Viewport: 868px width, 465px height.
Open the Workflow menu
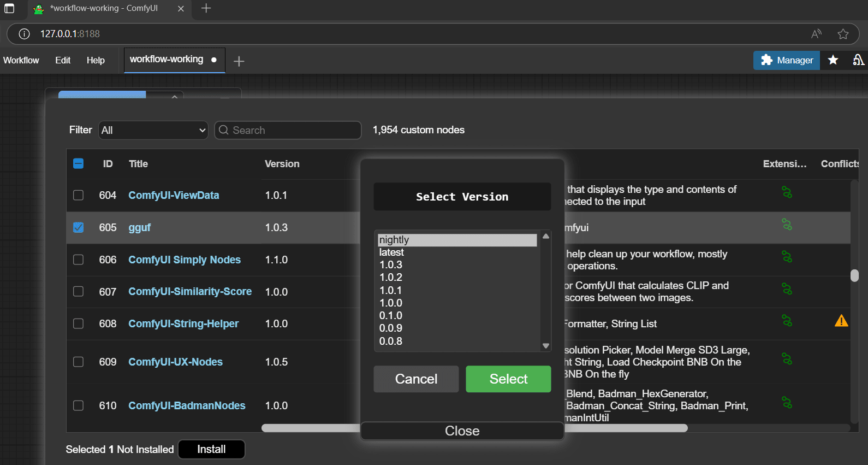click(21, 60)
